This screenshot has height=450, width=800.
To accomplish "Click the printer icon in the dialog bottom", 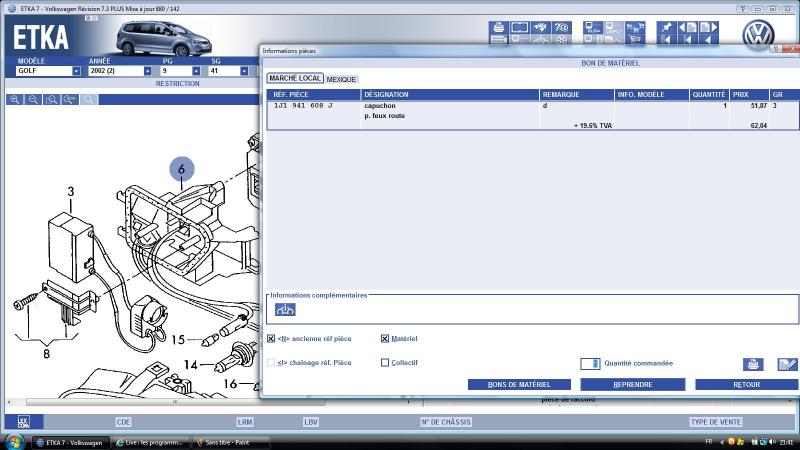I will 753,364.
